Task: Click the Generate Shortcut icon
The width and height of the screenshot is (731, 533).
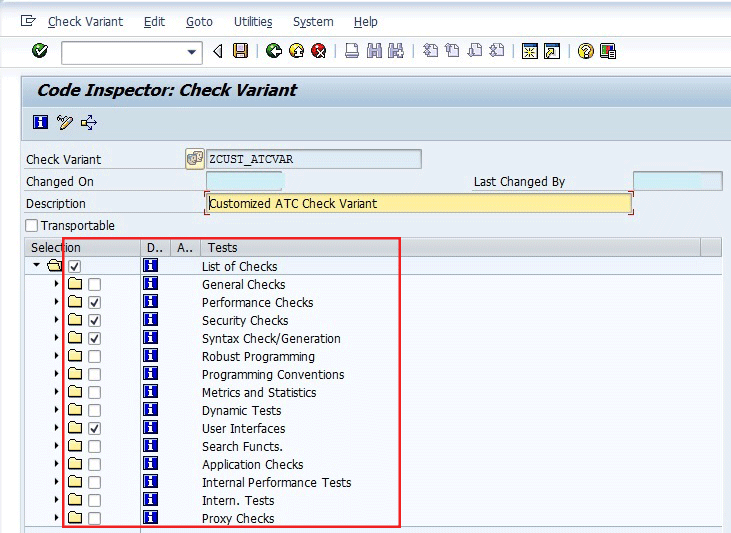Action: click(552, 50)
